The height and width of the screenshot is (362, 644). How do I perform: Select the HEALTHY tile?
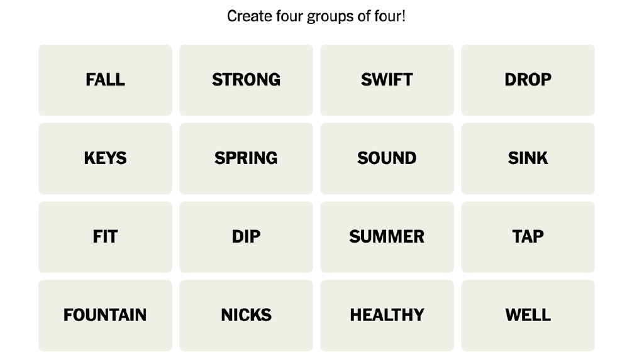point(387,315)
